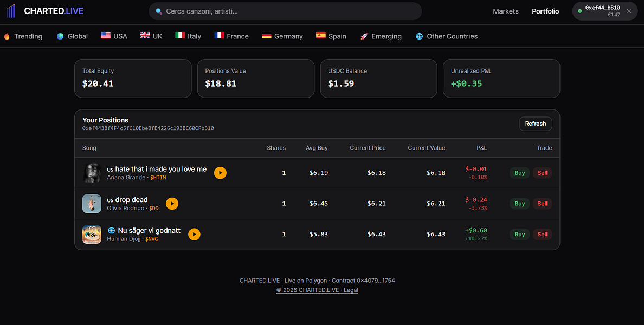Open the Legal link in footer
This screenshot has height=325, width=644.
tap(351, 290)
